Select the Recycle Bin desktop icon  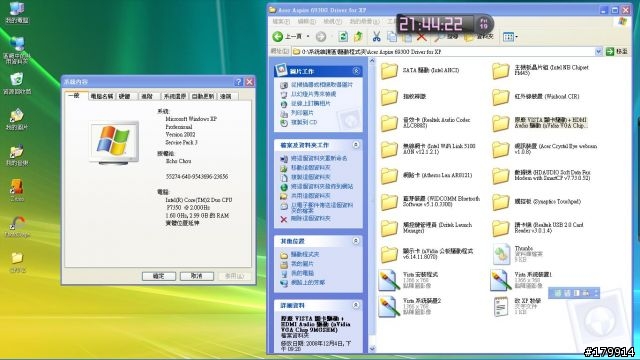17,83
